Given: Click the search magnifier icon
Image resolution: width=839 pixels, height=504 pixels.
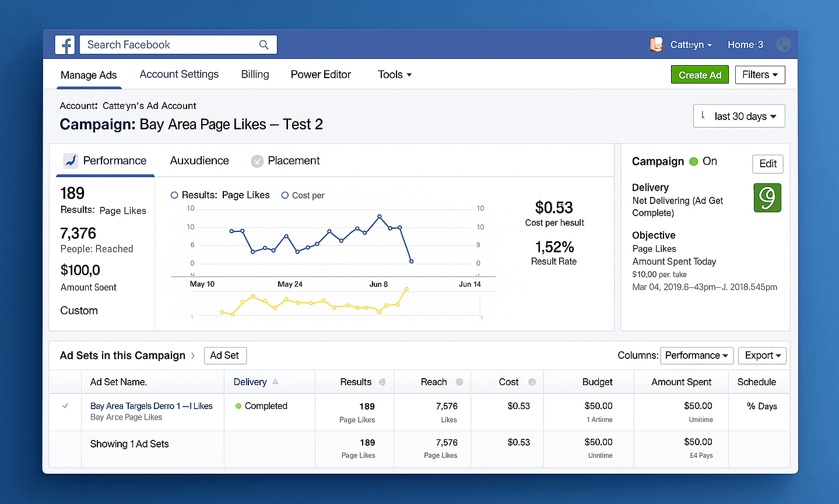Looking at the screenshot, I should [264, 45].
